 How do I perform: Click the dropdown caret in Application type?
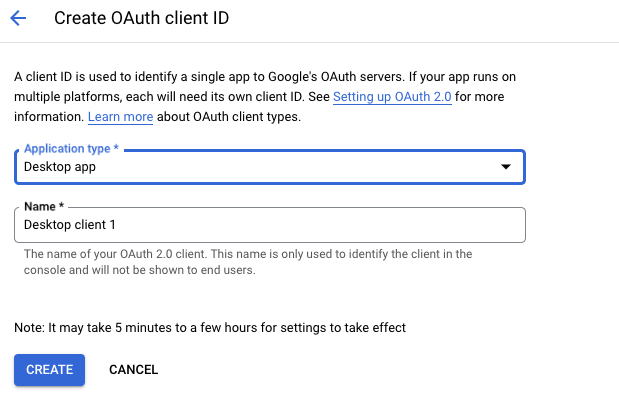506,166
